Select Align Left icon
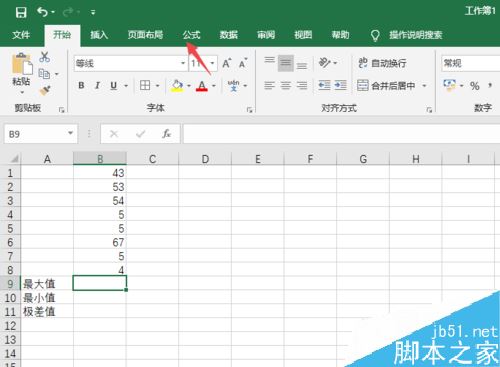Viewport: 500px width, 367px height. click(x=269, y=86)
